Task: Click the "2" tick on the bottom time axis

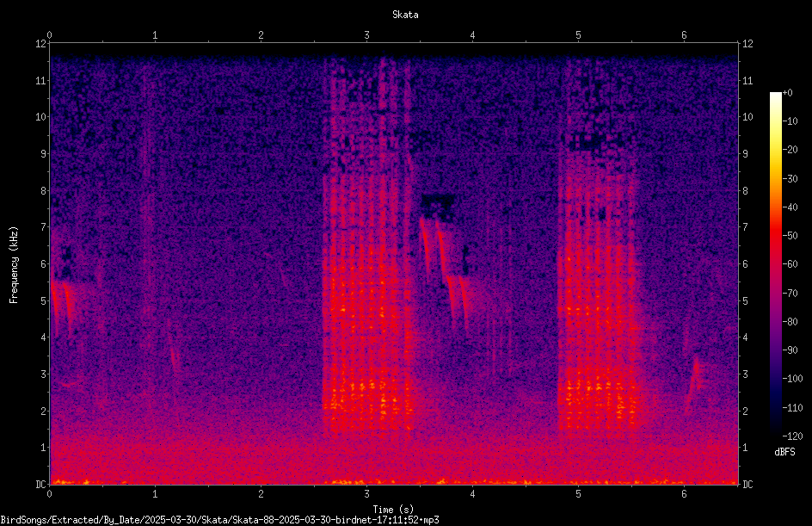Action: tap(261, 494)
